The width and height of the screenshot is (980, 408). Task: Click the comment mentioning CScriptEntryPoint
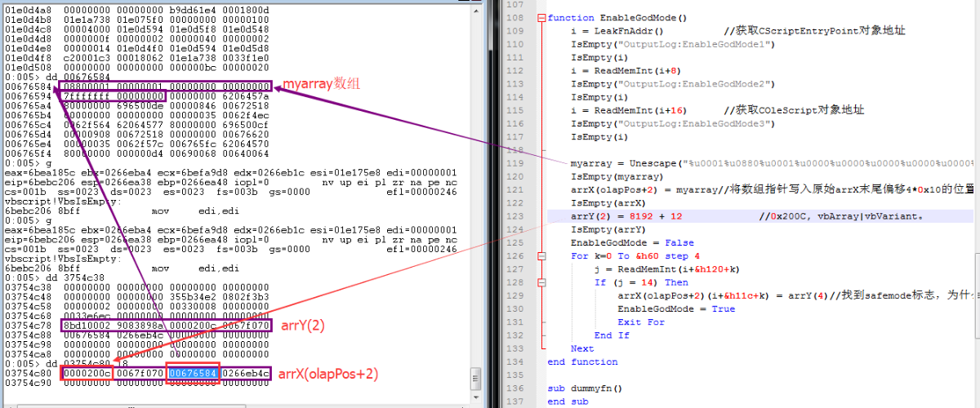tap(814, 30)
